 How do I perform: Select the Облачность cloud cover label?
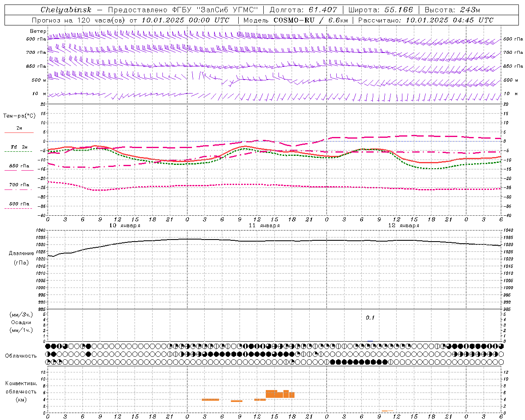point(21,356)
